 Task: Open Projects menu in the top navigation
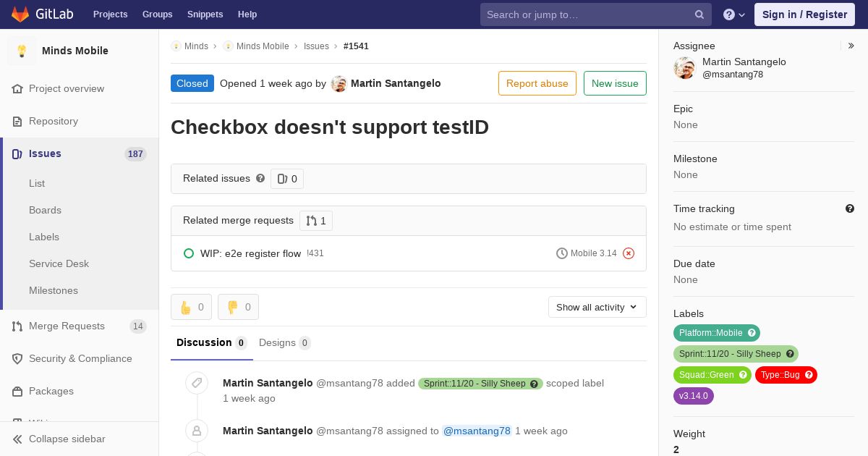click(110, 14)
